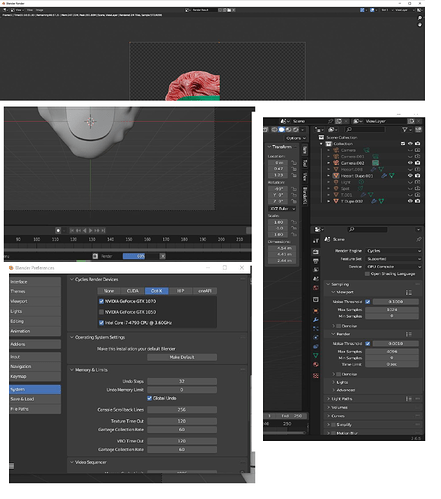Open the Output properties tab icon

click(x=316, y=261)
